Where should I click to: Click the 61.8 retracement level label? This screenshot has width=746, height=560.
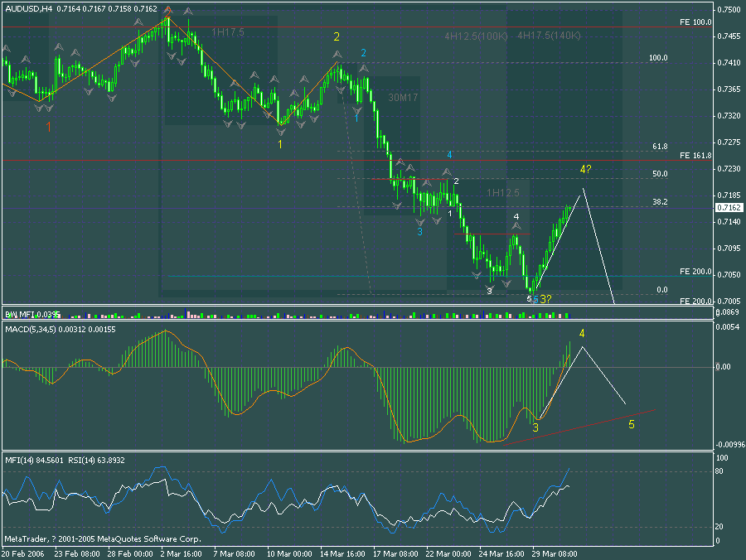tap(659, 146)
